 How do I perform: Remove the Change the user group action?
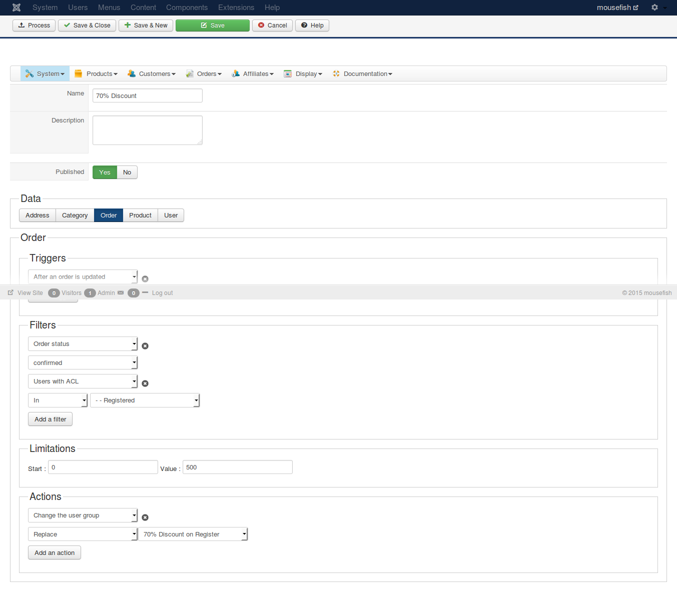145,517
